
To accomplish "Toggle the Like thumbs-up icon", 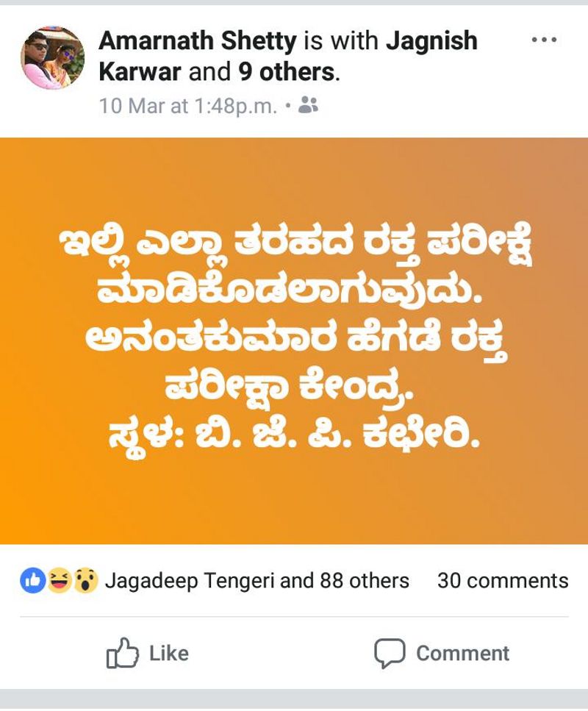I will coord(123,653).
